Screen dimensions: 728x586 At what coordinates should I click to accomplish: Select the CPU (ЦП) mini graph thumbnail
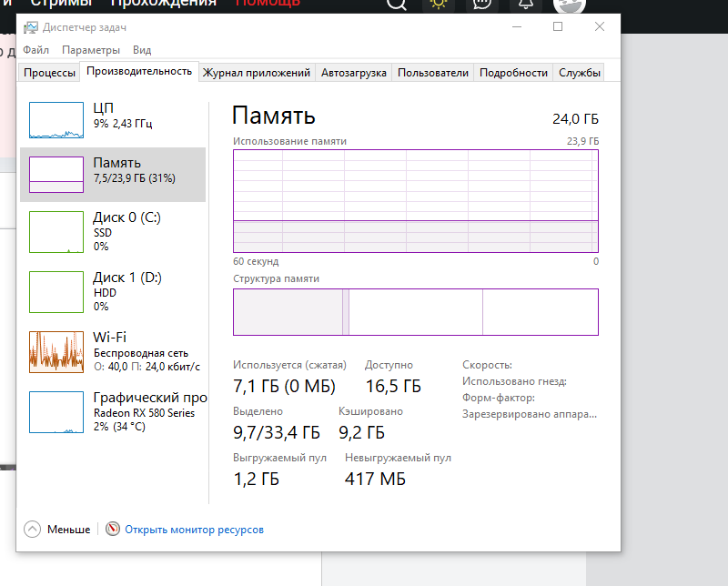click(56, 120)
